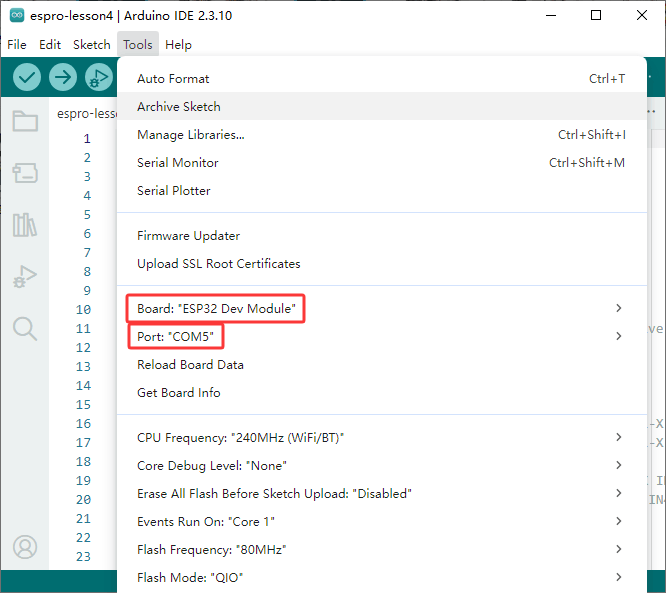
Task: Open the File menu
Action: tap(17, 45)
